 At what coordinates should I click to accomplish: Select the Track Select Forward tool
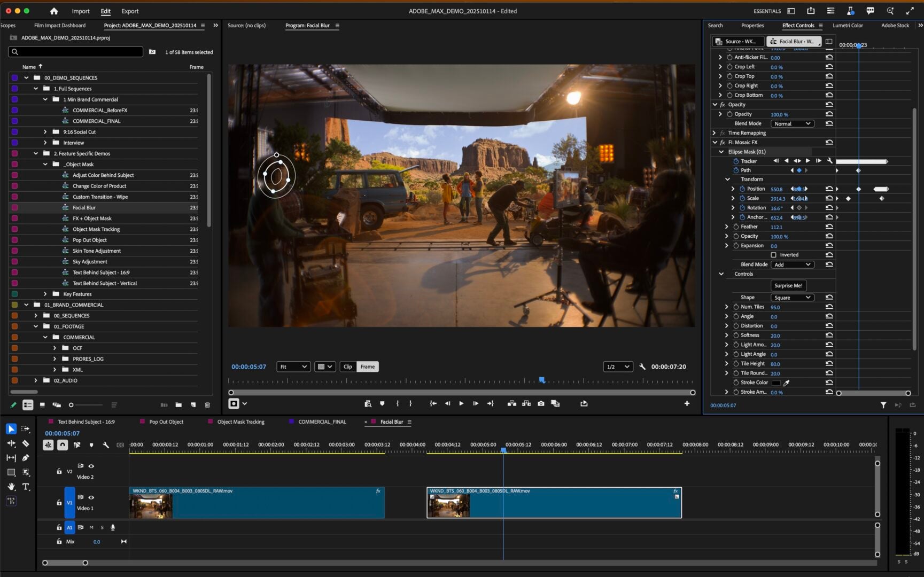[x=26, y=429]
